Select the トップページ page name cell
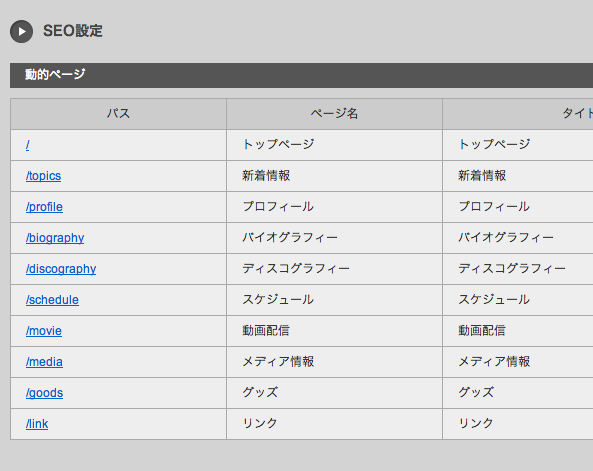This screenshot has width=593, height=471. point(334,145)
